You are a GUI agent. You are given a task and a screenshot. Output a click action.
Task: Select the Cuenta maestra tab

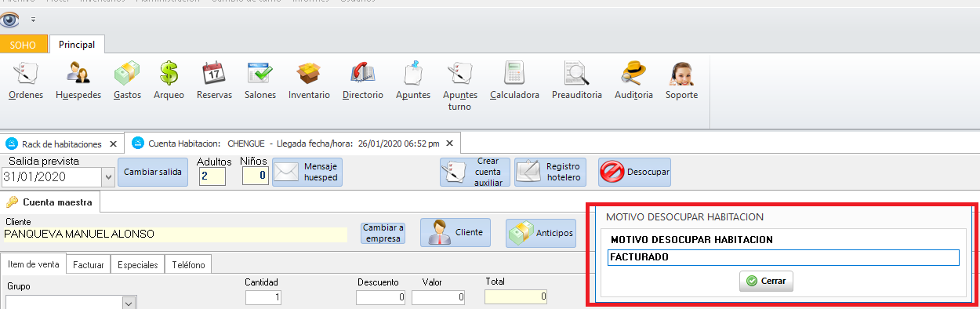pyautogui.click(x=50, y=202)
